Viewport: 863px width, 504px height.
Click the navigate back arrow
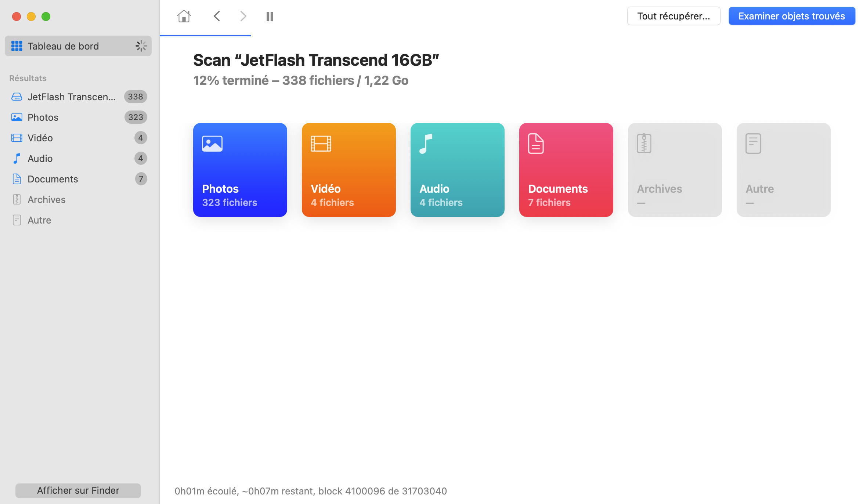point(217,16)
